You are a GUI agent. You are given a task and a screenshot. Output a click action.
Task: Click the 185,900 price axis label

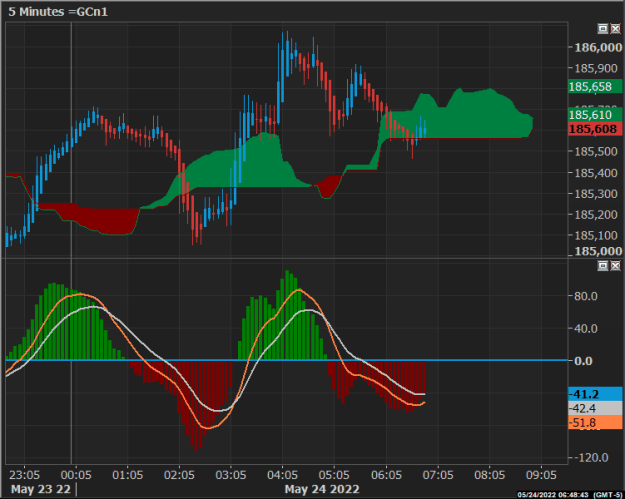click(x=596, y=68)
